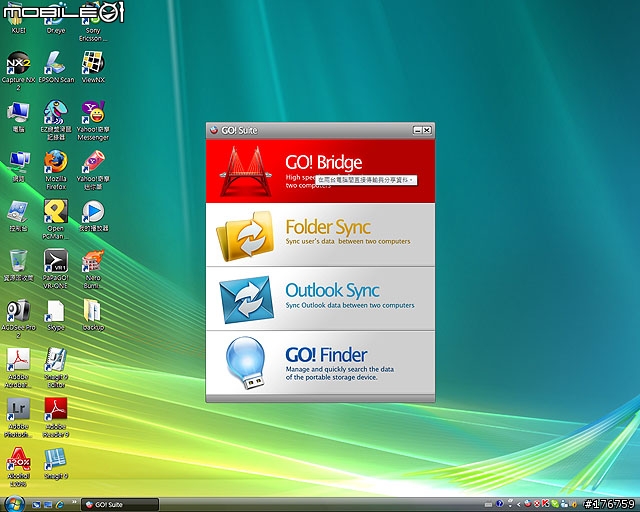Launch Internet Explorer from Quick Launch

tap(60, 505)
